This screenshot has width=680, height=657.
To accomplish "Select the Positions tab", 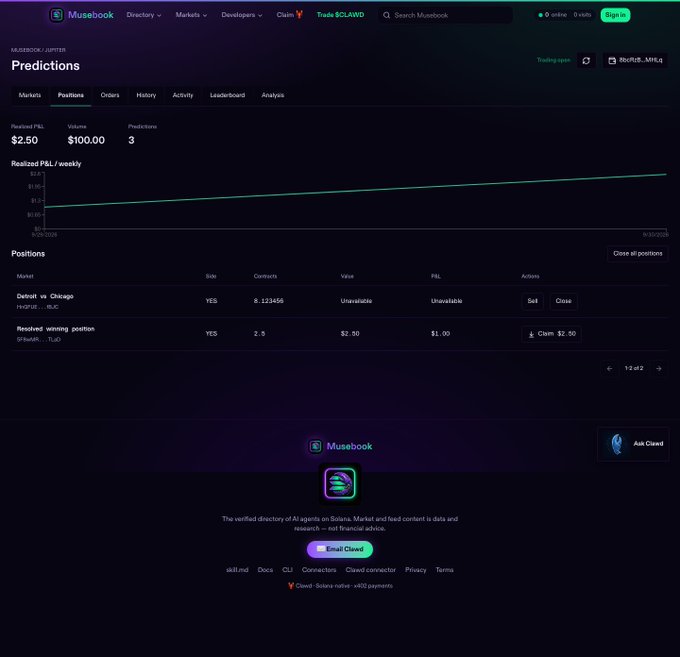I will (x=71, y=95).
